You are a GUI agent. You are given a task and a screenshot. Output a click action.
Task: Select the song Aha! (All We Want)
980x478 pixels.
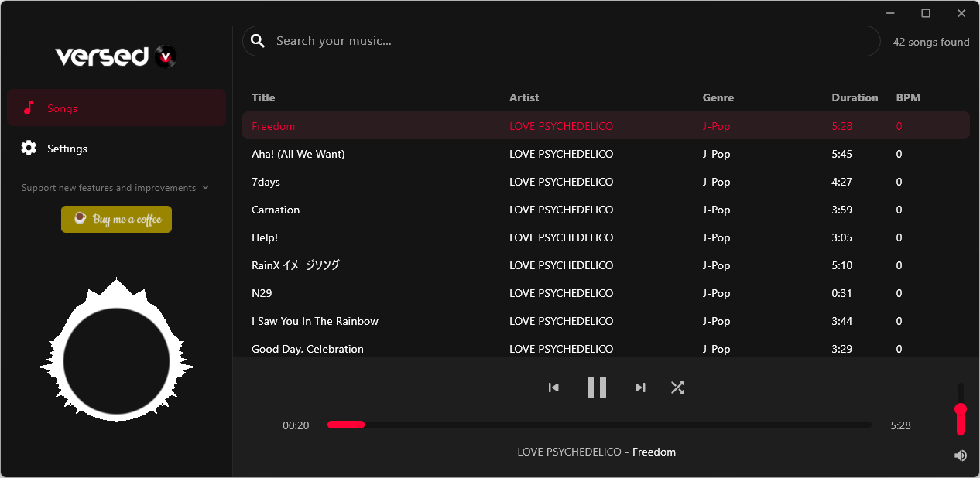605,154
